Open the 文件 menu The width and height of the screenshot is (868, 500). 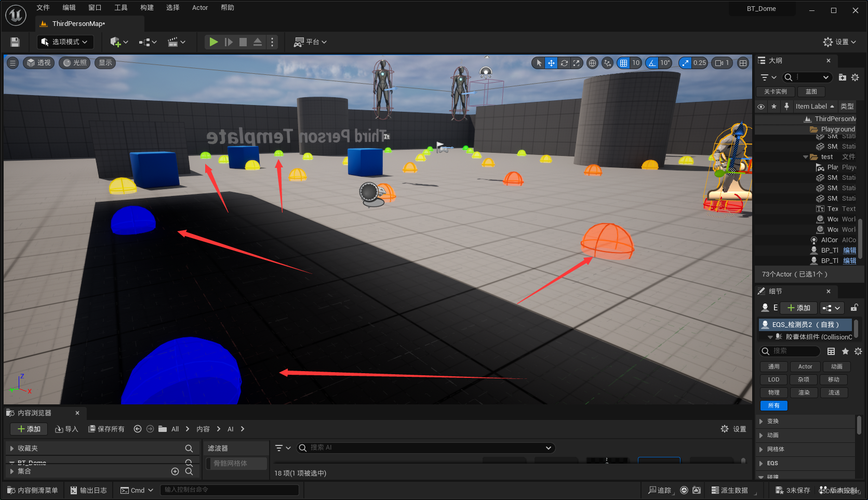(x=43, y=8)
